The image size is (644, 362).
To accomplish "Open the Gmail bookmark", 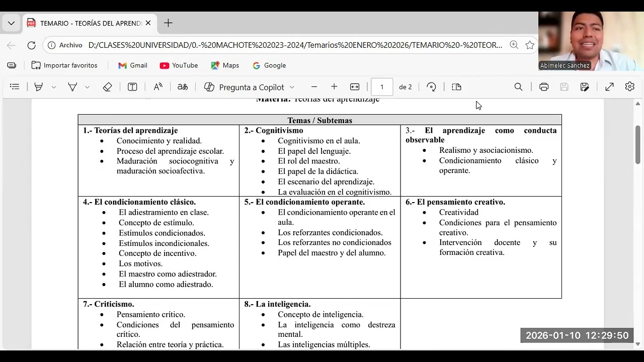I will [133, 65].
